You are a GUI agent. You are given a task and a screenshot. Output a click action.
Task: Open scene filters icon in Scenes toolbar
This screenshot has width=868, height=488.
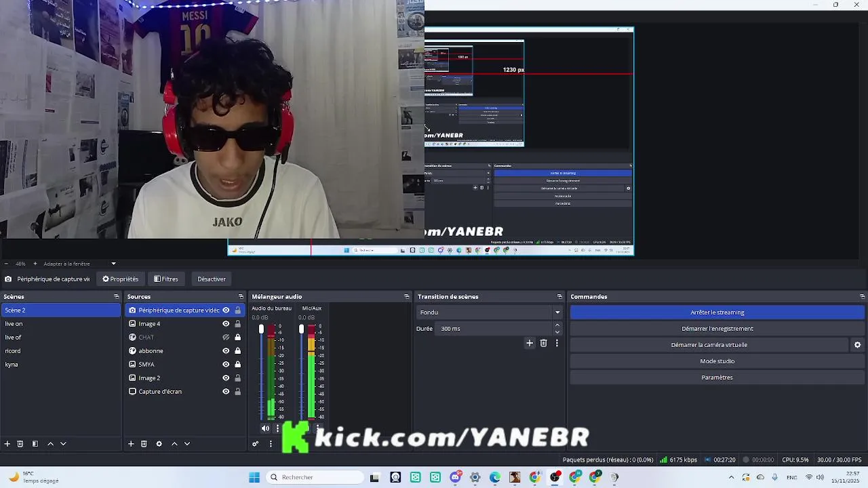pyautogui.click(x=35, y=444)
